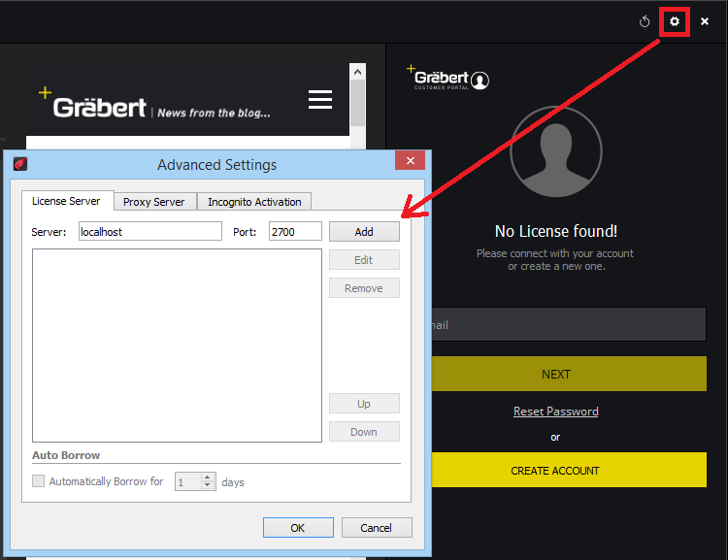Click the Remove button

pos(364,288)
